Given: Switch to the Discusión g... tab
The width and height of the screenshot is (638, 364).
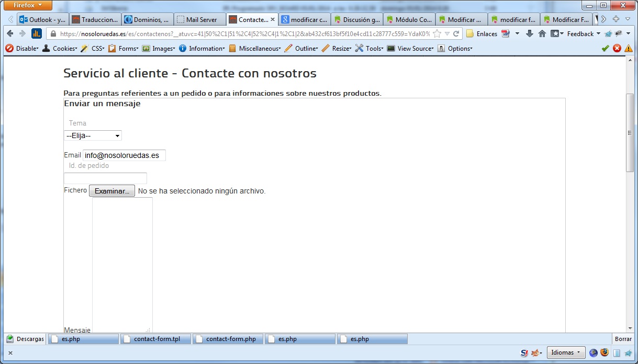Looking at the screenshot, I should click(357, 19).
